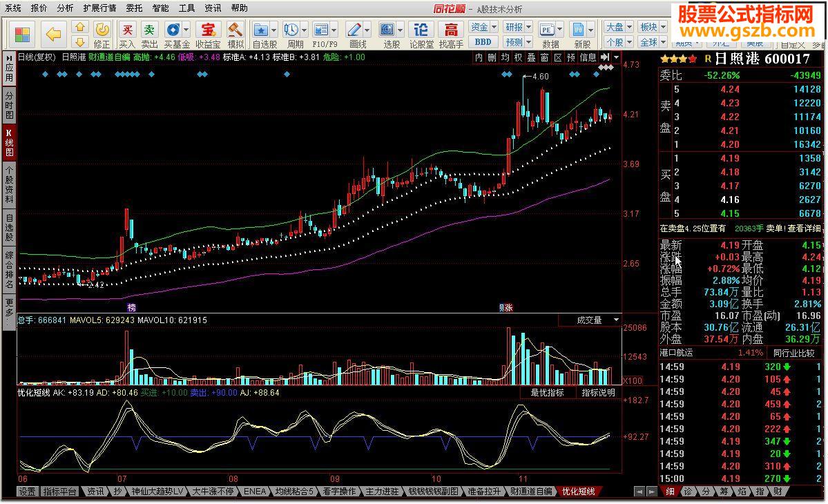The width and height of the screenshot is (828, 504).
Task: Select the 画线 pencil drawing tool
Action: click(x=358, y=35)
